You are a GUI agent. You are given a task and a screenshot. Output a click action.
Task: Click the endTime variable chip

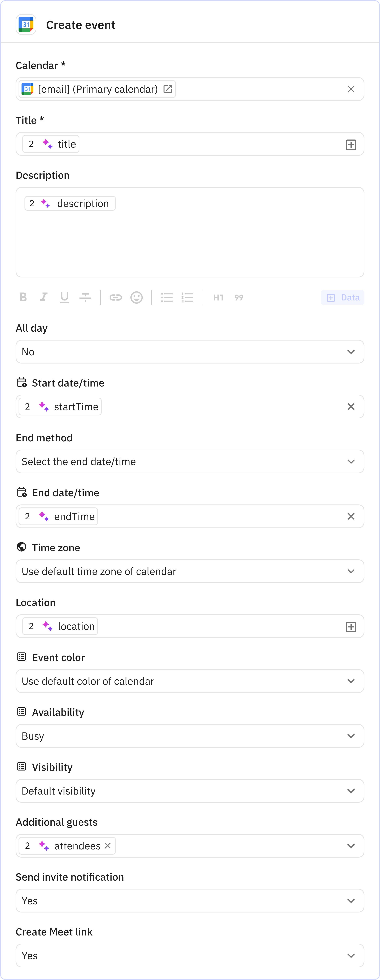58,516
